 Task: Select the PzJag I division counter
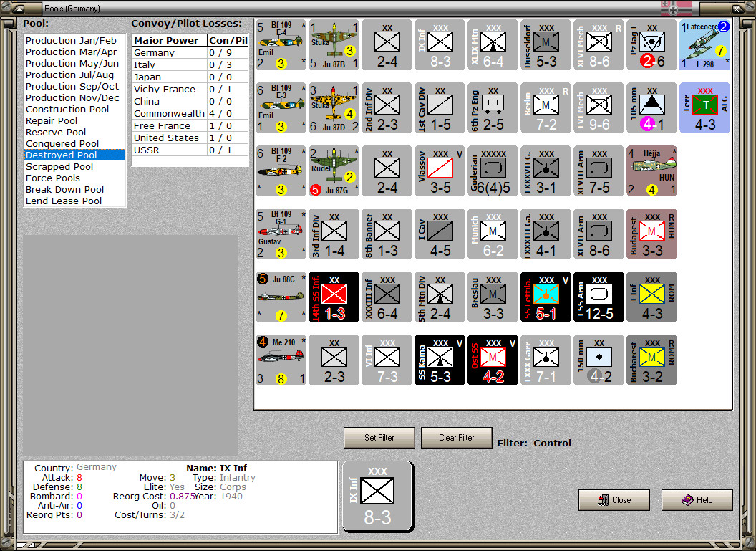pos(652,45)
